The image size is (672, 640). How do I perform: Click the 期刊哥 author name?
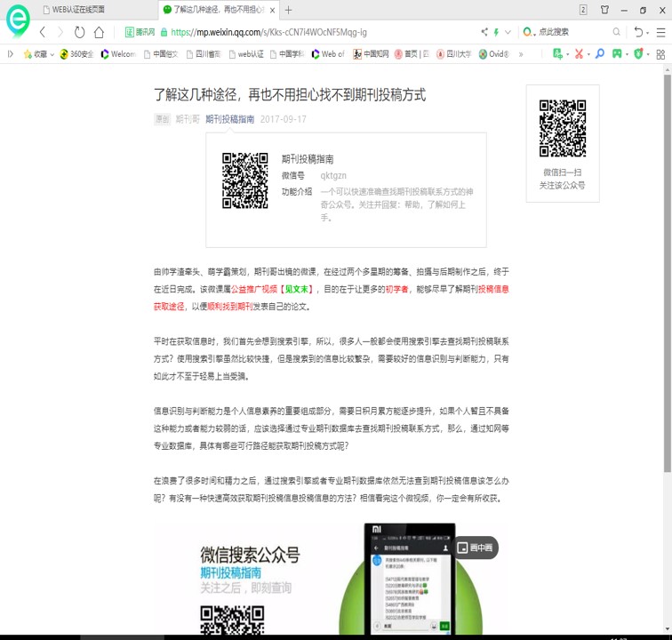coord(188,119)
